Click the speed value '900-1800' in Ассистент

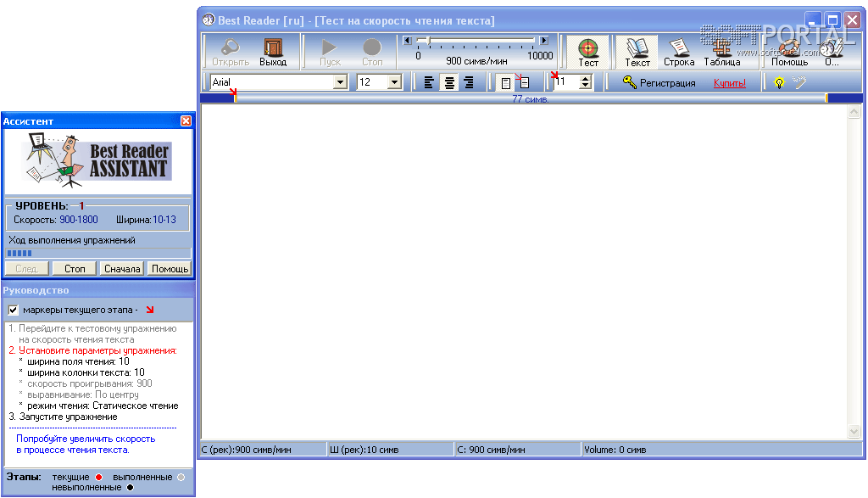pos(79,220)
